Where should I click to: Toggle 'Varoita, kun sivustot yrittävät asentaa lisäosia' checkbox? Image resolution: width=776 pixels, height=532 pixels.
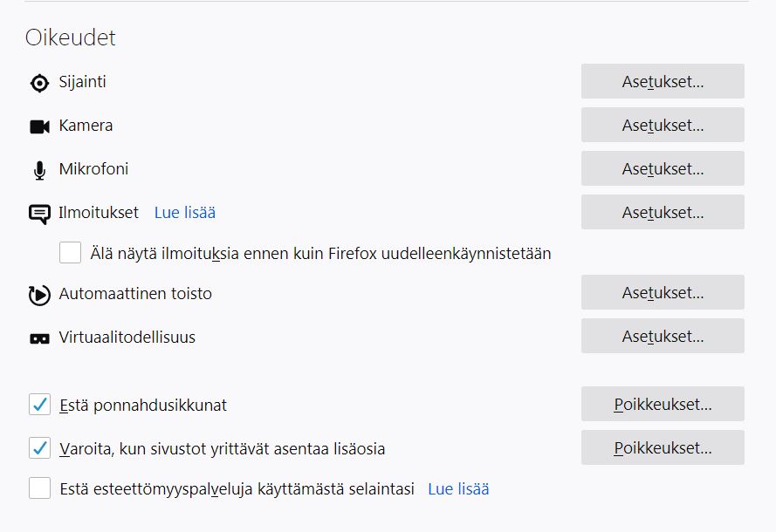coord(39,448)
